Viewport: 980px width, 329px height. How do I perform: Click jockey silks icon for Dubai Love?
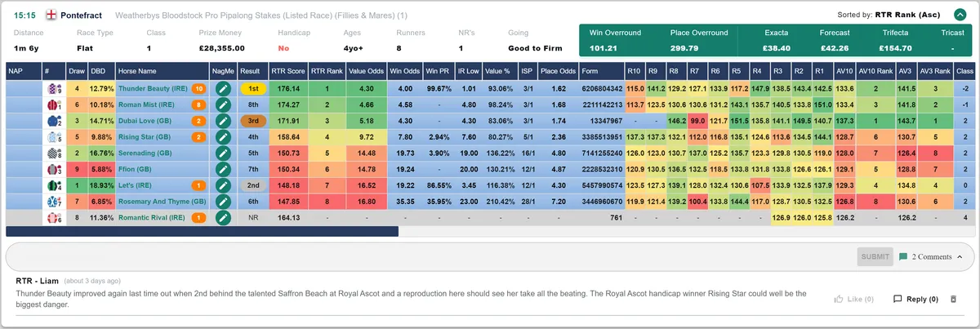[54, 121]
